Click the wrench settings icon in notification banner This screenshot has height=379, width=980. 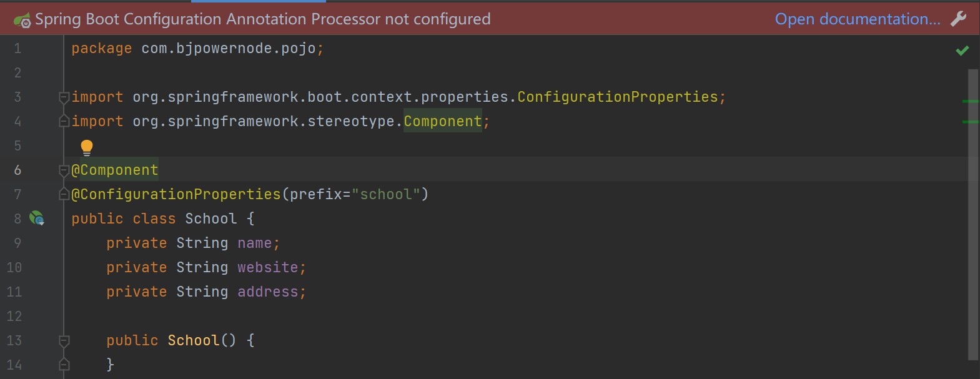pyautogui.click(x=958, y=19)
